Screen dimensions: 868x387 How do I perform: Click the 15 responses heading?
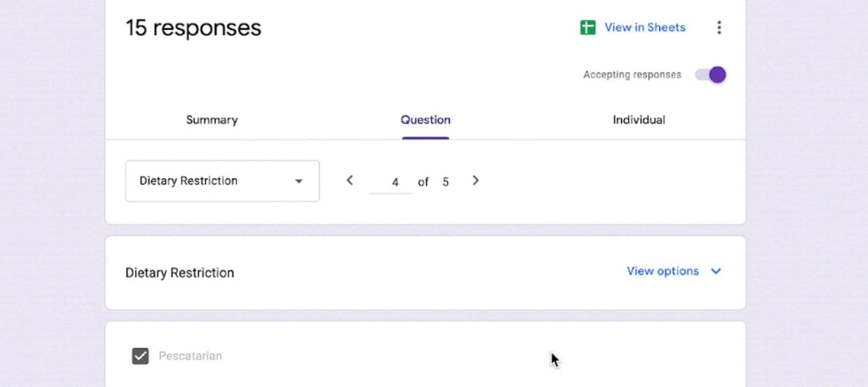pyautogui.click(x=193, y=28)
